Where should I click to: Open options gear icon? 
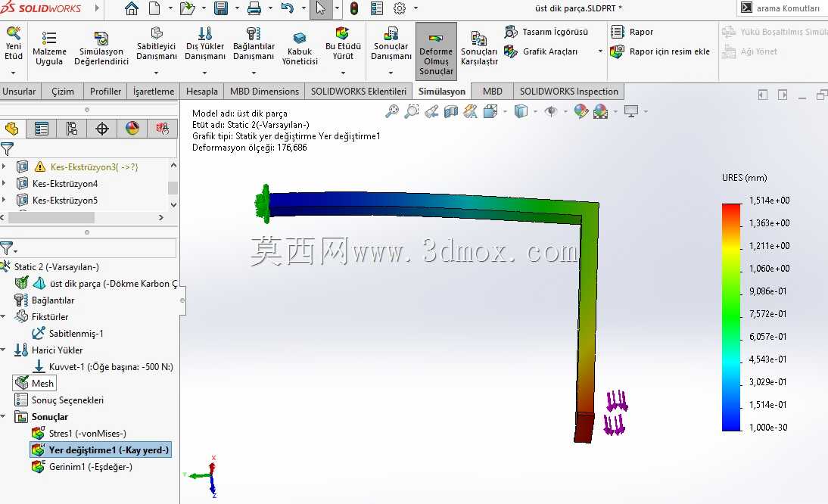click(x=400, y=8)
